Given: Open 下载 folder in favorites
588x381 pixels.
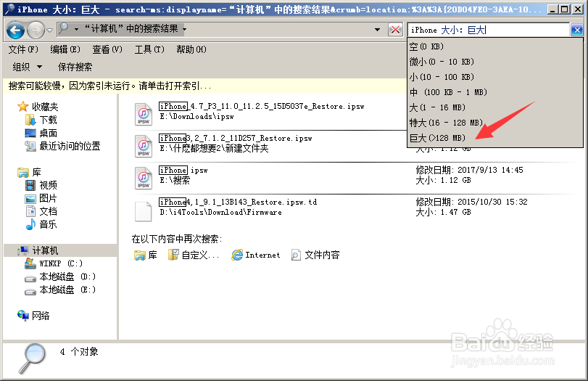Looking at the screenshot, I should point(41,120).
